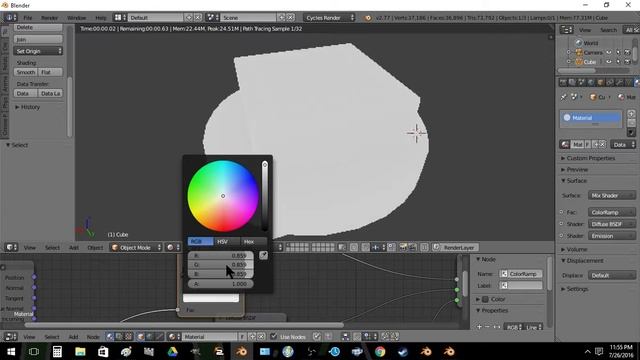
Task: Open Calculator from the taskbar
Action: tap(57, 351)
